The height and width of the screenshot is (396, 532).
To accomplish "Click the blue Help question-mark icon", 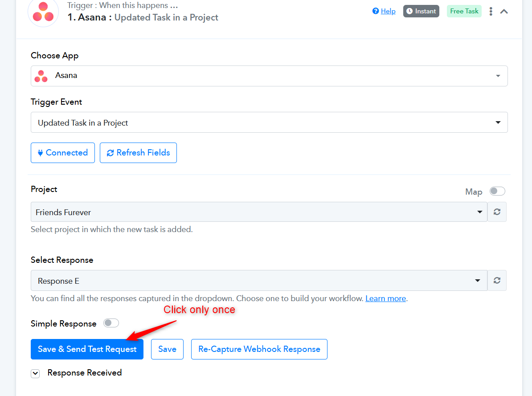I will pyautogui.click(x=375, y=11).
